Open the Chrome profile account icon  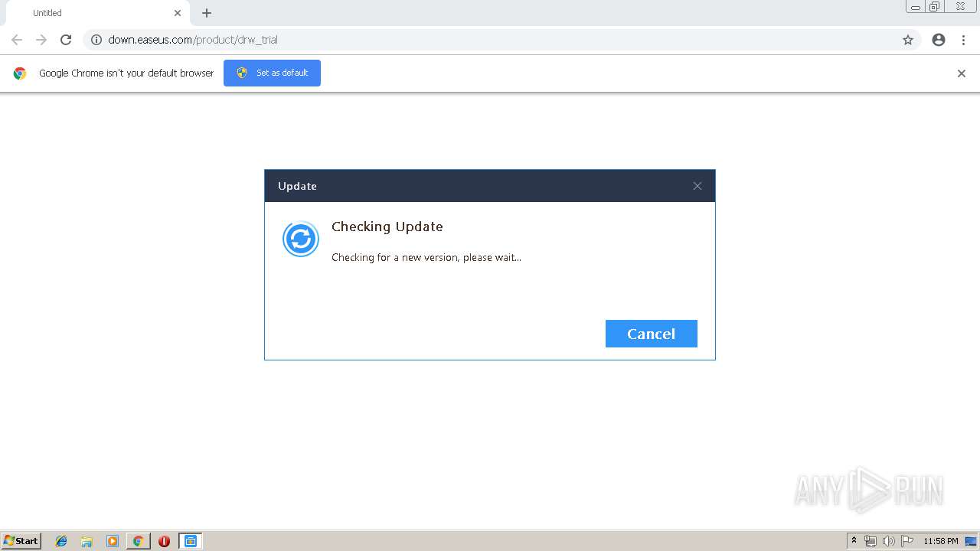939,40
